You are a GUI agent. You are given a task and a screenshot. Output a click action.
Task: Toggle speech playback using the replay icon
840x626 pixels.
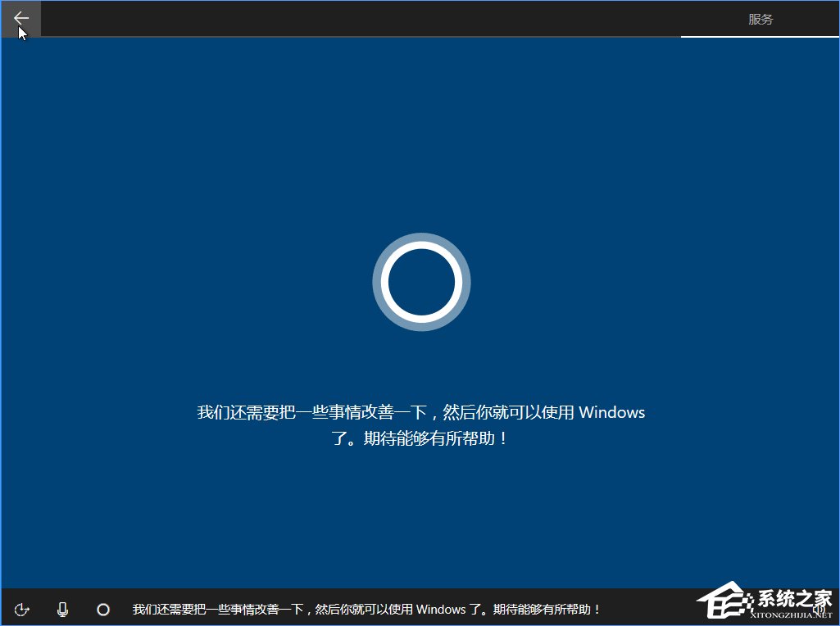coord(22,609)
